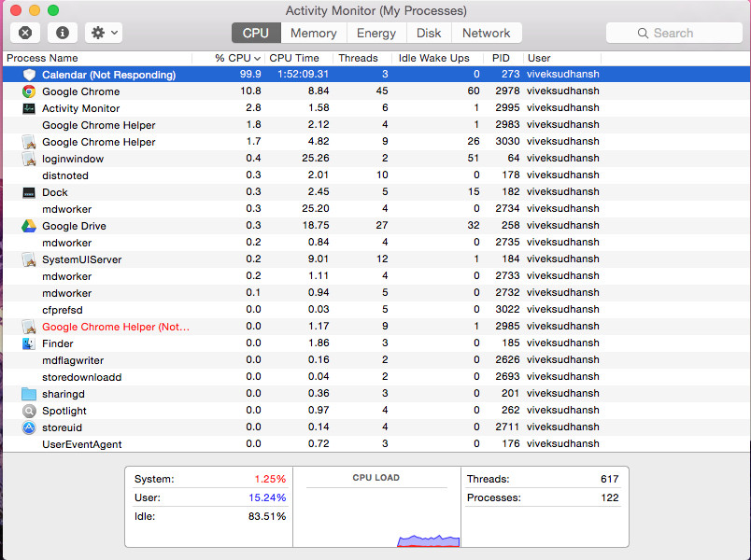Viewport: 751px width, 560px height.
Task: Click the sharingd folder icon
Action: point(29,394)
